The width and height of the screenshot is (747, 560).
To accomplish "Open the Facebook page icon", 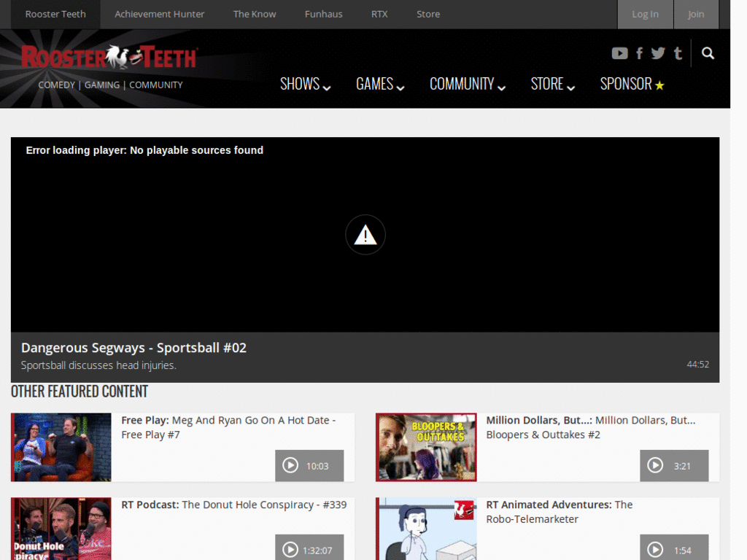I will click(x=639, y=52).
